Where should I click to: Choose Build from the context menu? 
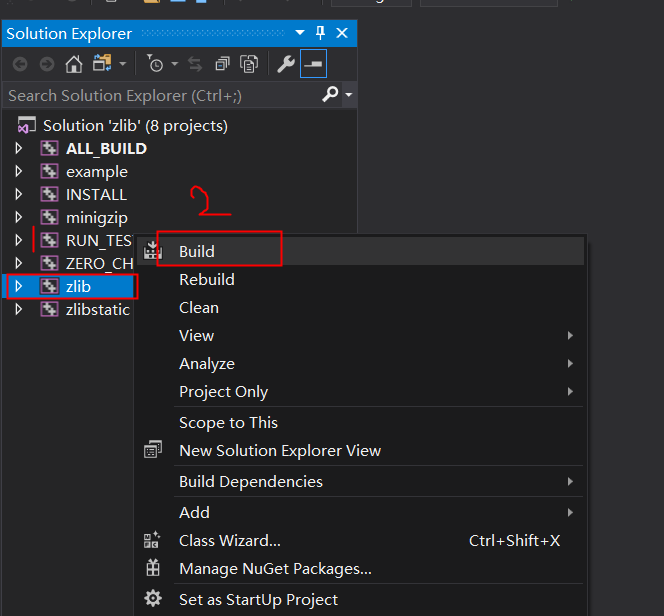pyautogui.click(x=360, y=251)
